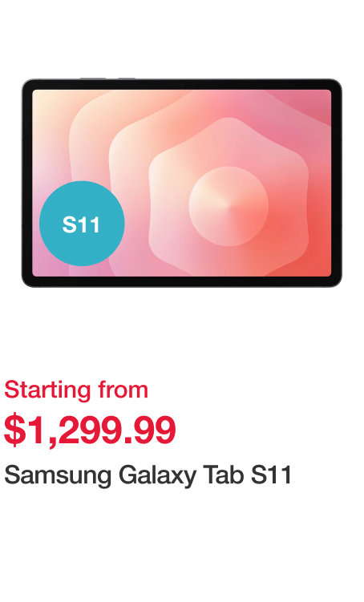Click the tablet's shorter power button
364x602 pixels.
[127, 79]
